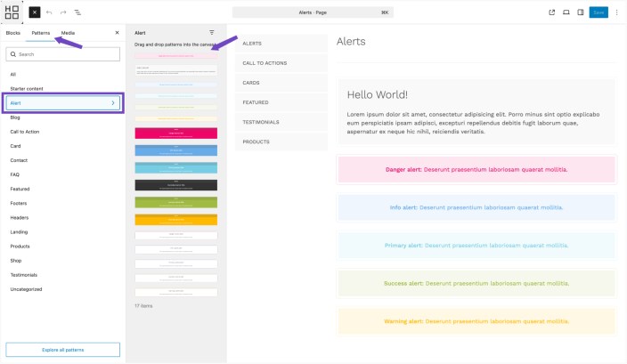Save the page
627x364 pixels.
coord(598,12)
